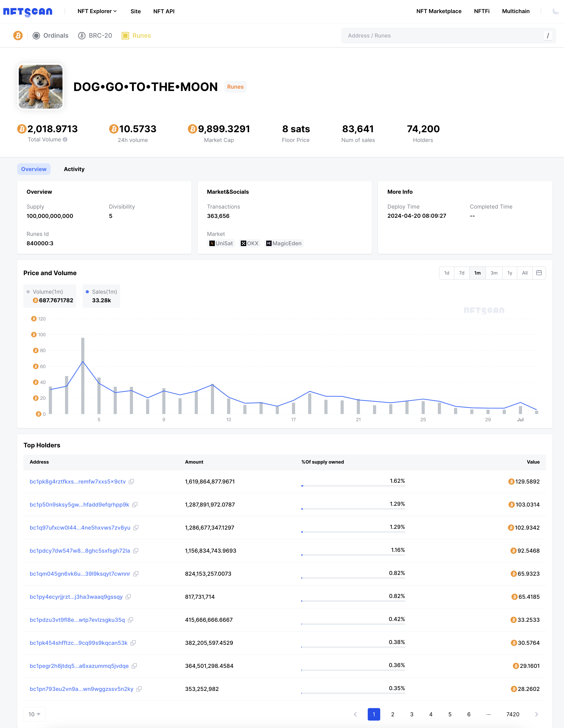Switch to the Activity tab
Screen dimensions: 564x728
(74, 169)
